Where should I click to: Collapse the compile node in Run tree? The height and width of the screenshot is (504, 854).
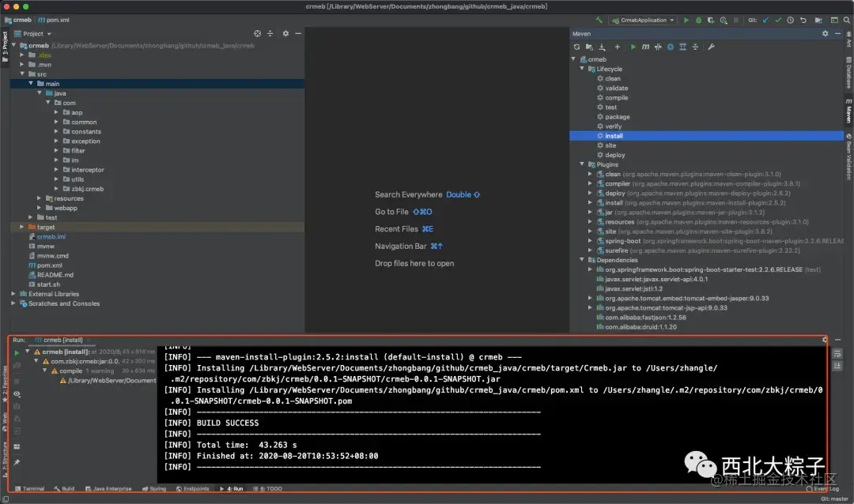pos(45,370)
